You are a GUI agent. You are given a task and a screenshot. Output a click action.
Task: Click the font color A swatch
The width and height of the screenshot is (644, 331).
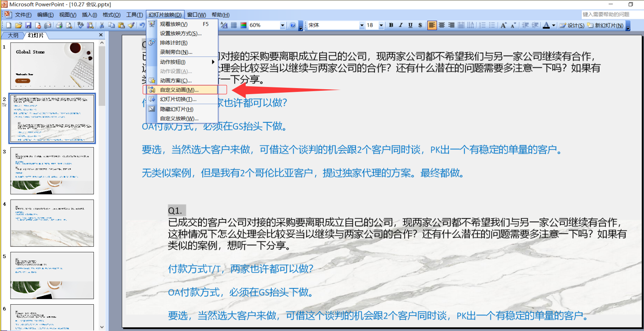[546, 25]
